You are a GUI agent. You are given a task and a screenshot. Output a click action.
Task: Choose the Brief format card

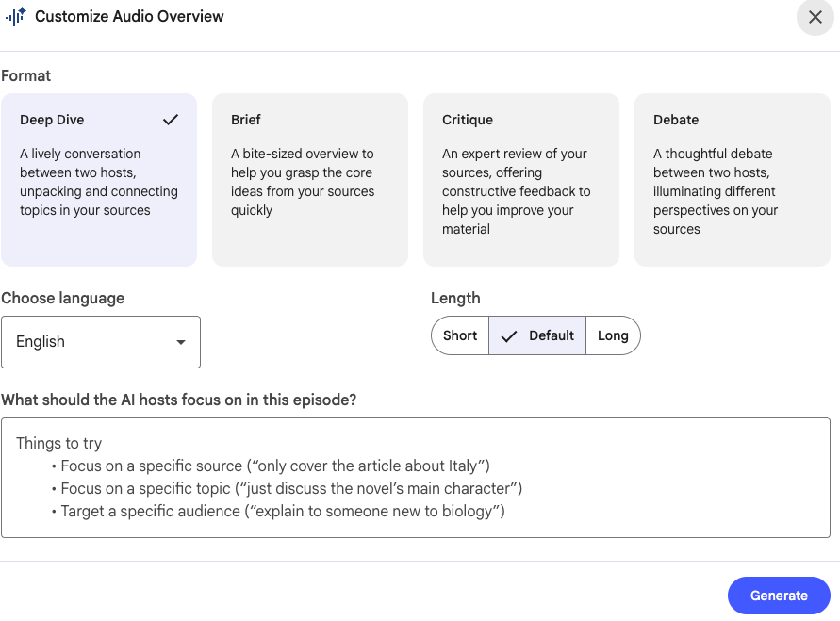[310, 180]
